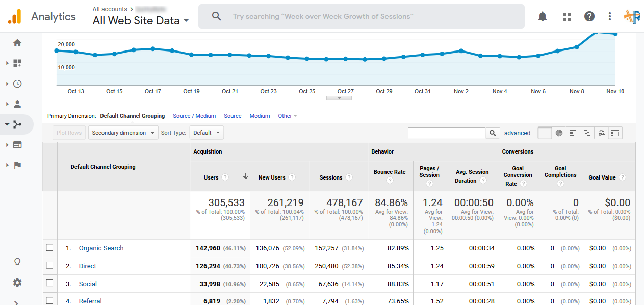Click the advanced filter link

[517, 133]
